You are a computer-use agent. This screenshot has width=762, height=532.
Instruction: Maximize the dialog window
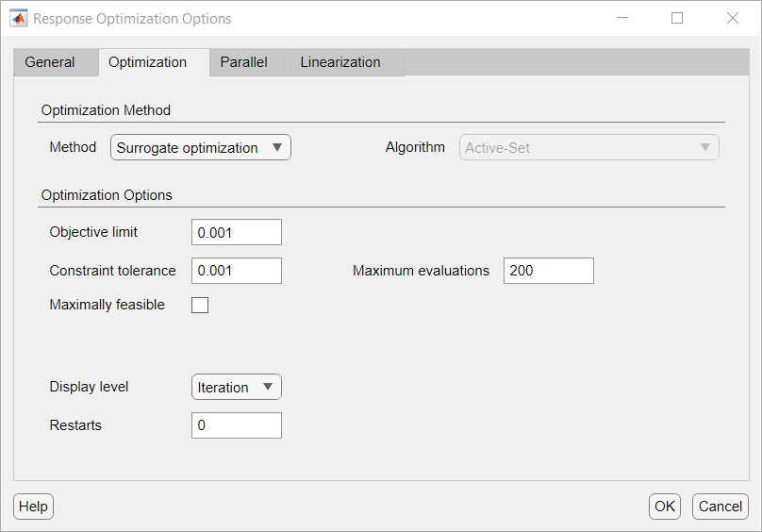677,19
